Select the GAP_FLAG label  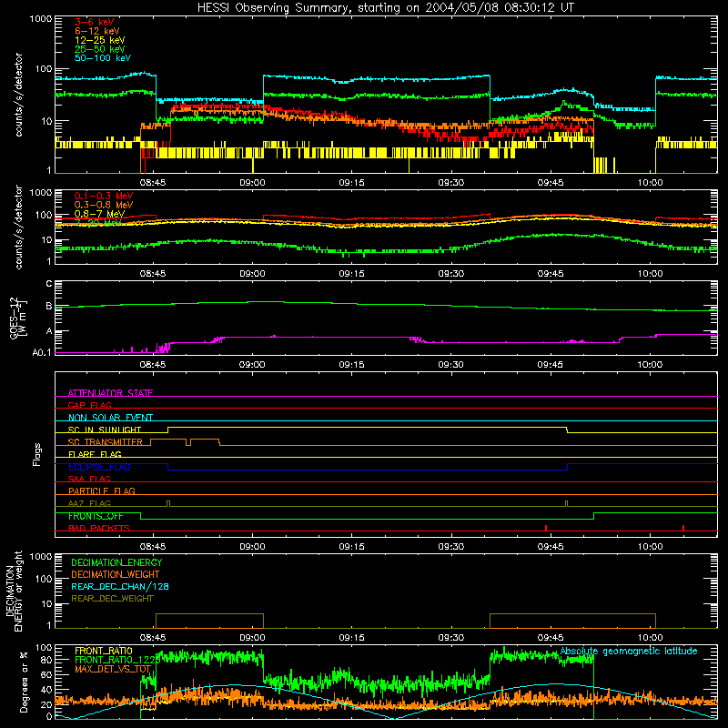(x=89, y=405)
